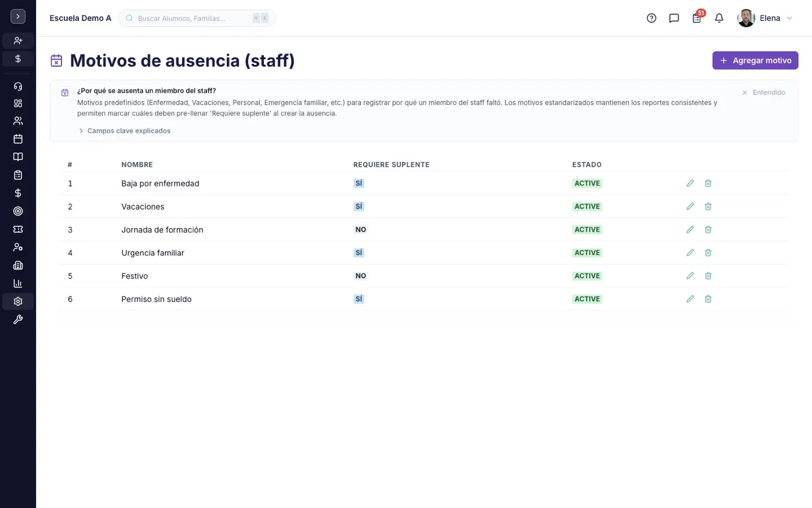Expand the collapsed sidebar with the arrow button
The width and height of the screenshot is (812, 508).
[x=18, y=17]
